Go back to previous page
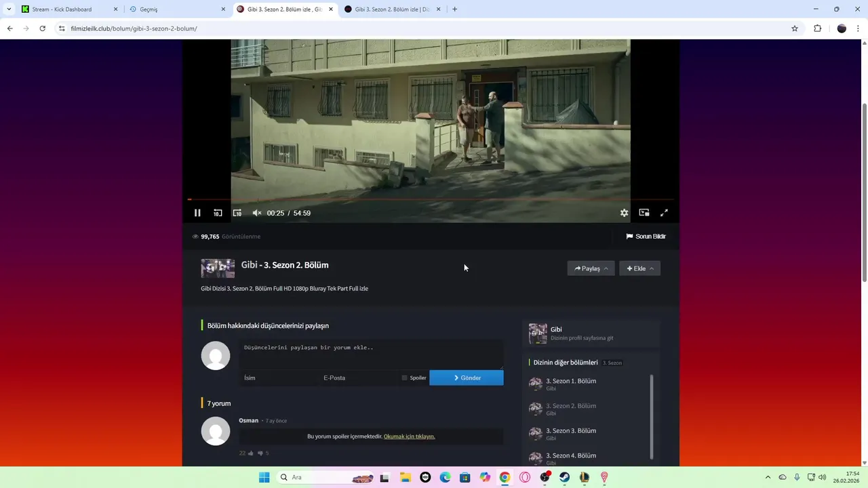Viewport: 868px width, 488px height. [x=9, y=28]
